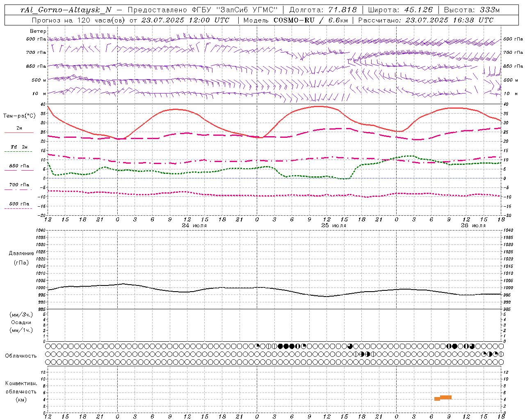Click the station title rAl_Gorno-Altaysk_N
The width and height of the screenshot is (525, 420).
coord(66,10)
